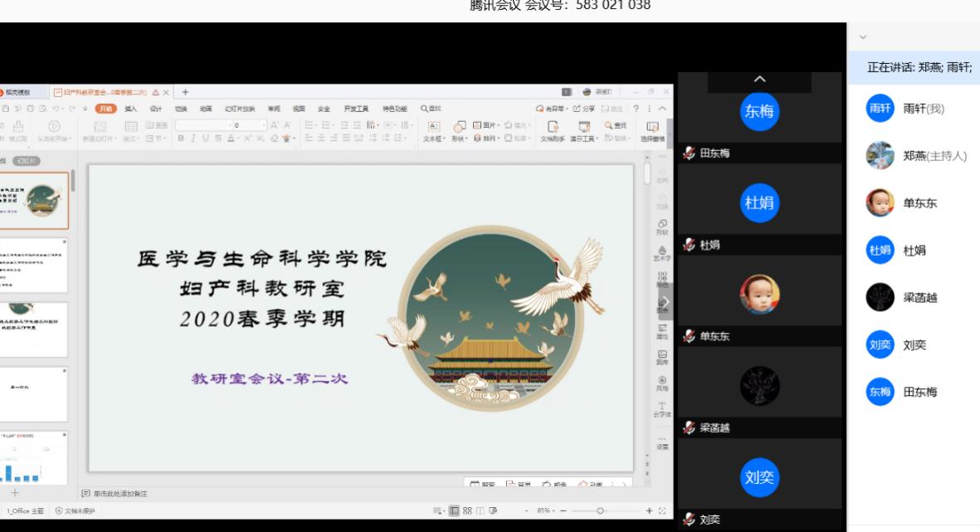
Task: Toggle reading view in status bar
Action: pyautogui.click(x=480, y=510)
